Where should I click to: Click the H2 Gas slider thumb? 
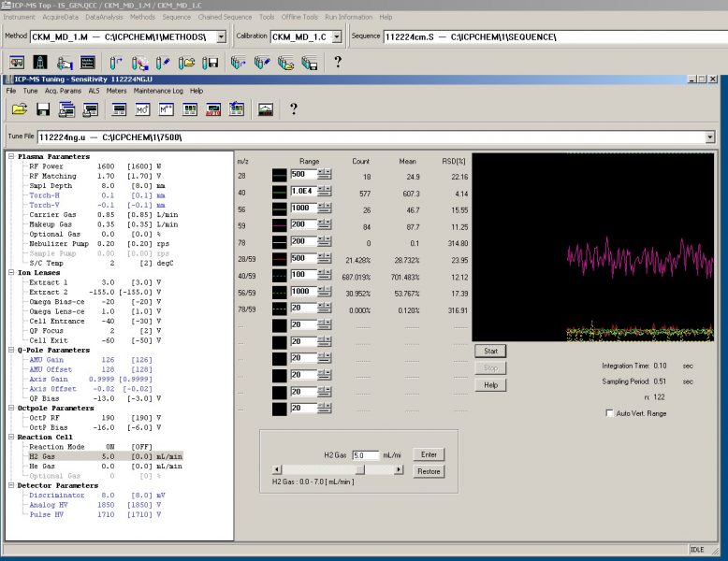(x=360, y=469)
